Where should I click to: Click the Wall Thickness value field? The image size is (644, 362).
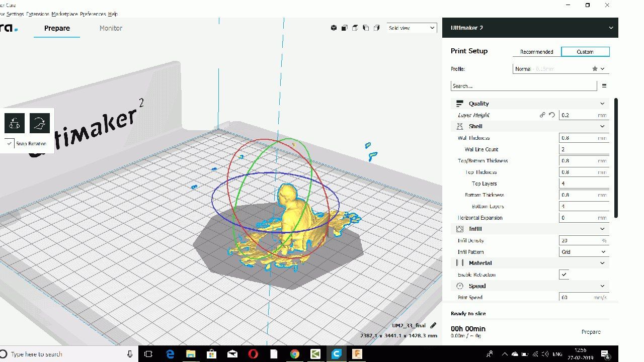pyautogui.click(x=584, y=138)
